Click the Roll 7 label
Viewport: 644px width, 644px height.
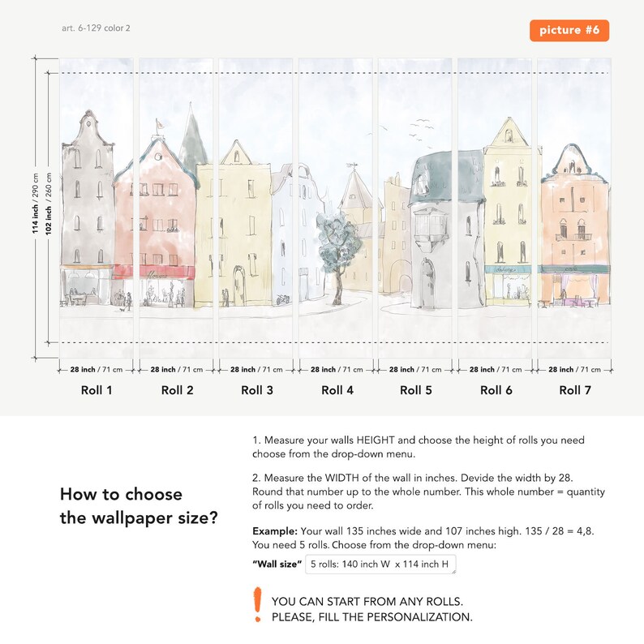(575, 390)
